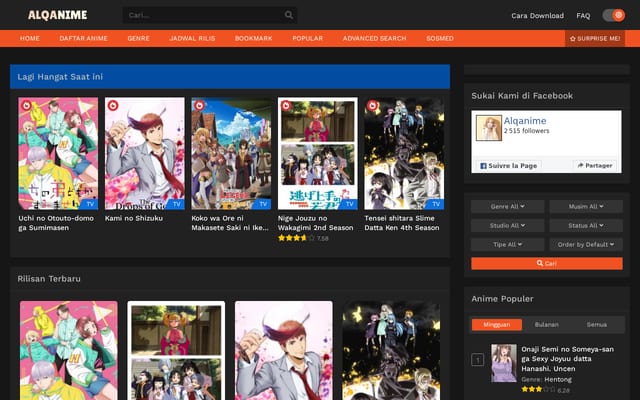Open Nige Jouzu no Wakagimi poster in Rilisan Terbaru
Image resolution: width=640 pixels, height=400 pixels.
point(176,351)
